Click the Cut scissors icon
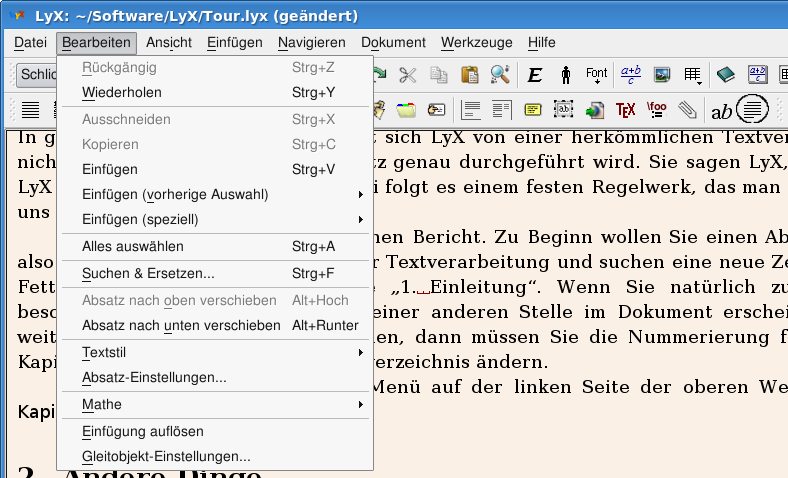The width and height of the screenshot is (788, 478). (x=408, y=75)
